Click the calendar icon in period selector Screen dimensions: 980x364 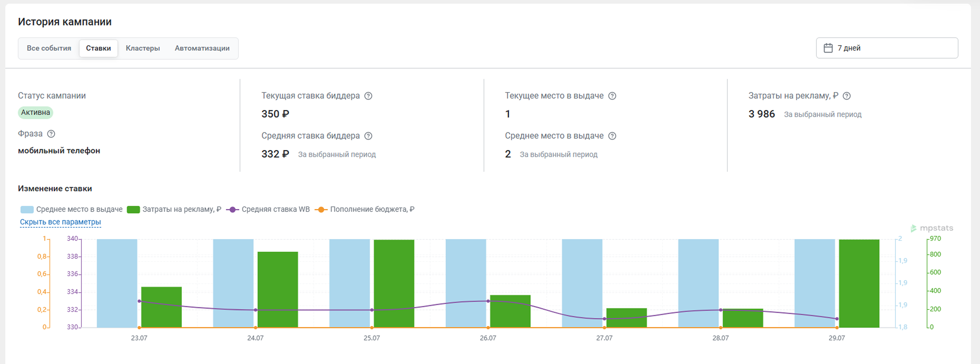coord(828,48)
